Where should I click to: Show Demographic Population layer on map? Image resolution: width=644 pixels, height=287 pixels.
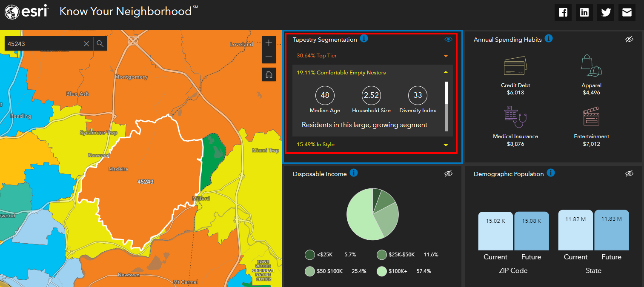pos(629,173)
